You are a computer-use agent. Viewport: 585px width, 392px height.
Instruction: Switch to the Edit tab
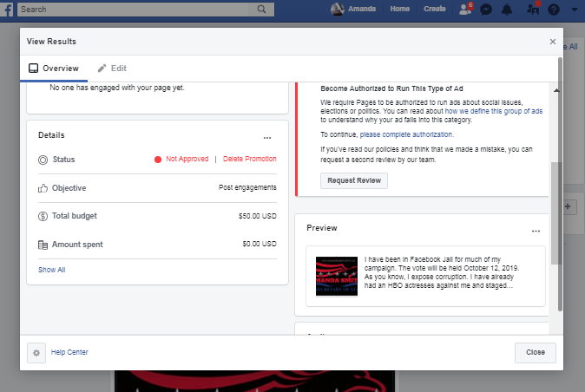(112, 69)
